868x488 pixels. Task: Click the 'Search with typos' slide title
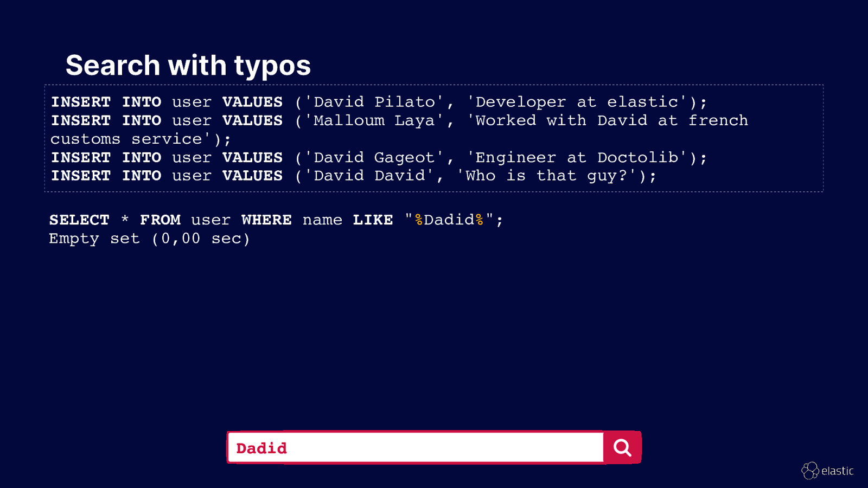point(188,65)
